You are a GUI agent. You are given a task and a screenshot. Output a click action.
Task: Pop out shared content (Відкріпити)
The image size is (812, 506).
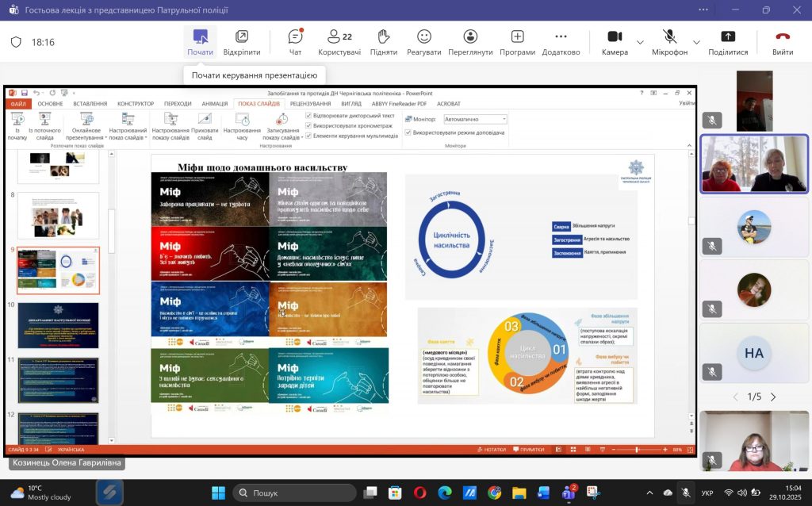242,42
